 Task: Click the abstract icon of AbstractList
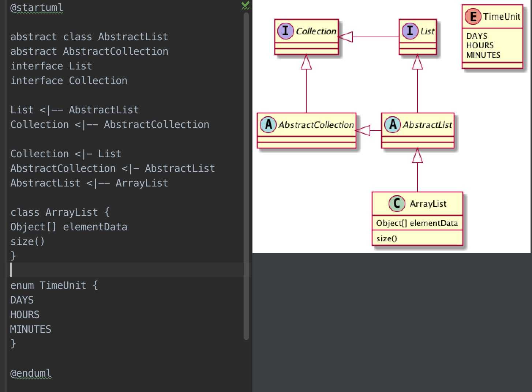tap(393, 124)
